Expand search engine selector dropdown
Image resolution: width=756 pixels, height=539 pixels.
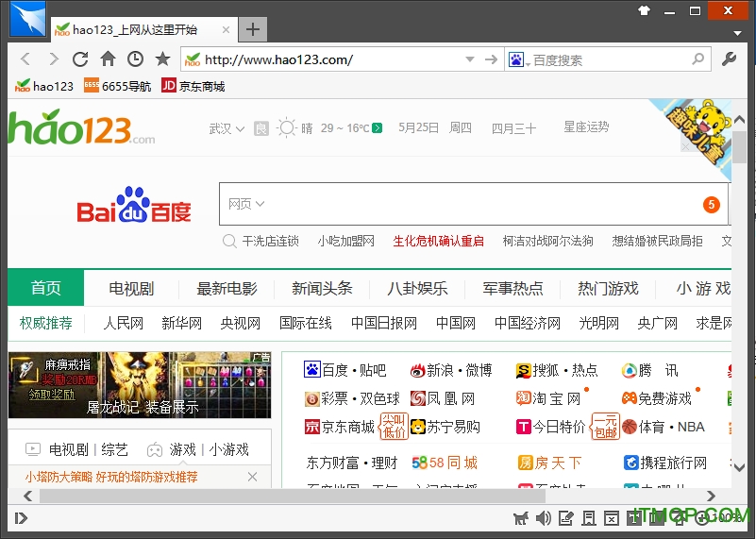[529, 64]
